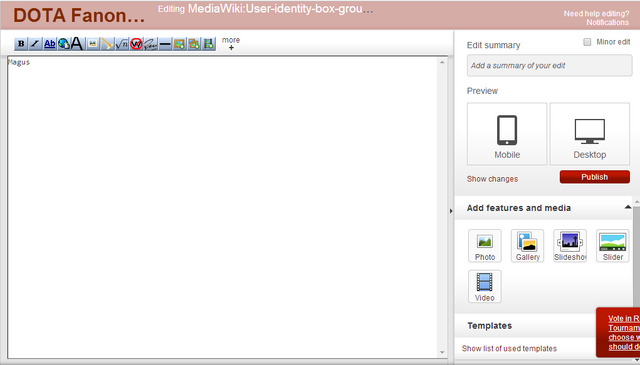Add a video from the toolbar
The image size is (640, 365).
coord(209,44)
